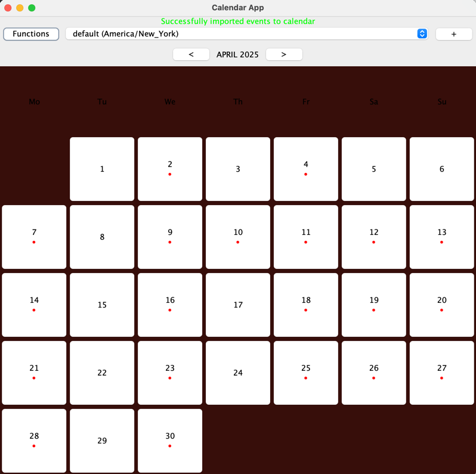Select April 22 day cell
The image size is (476, 474).
tap(102, 373)
